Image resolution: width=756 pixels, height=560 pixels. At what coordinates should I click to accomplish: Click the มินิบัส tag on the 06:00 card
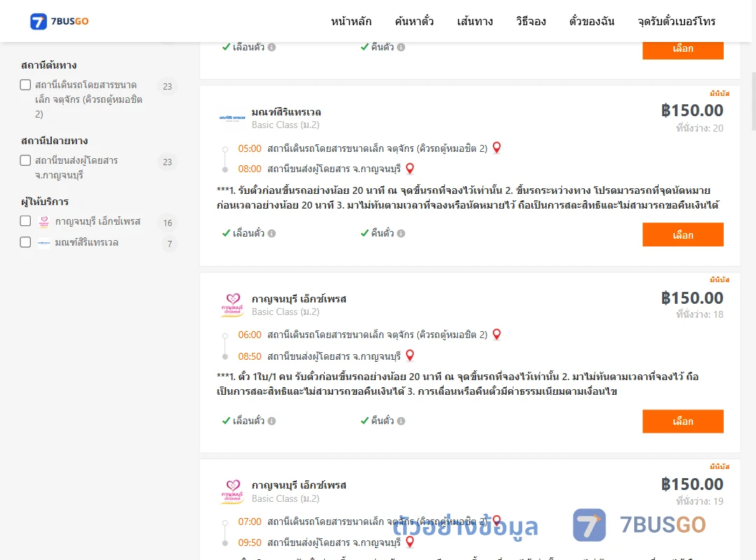720,280
